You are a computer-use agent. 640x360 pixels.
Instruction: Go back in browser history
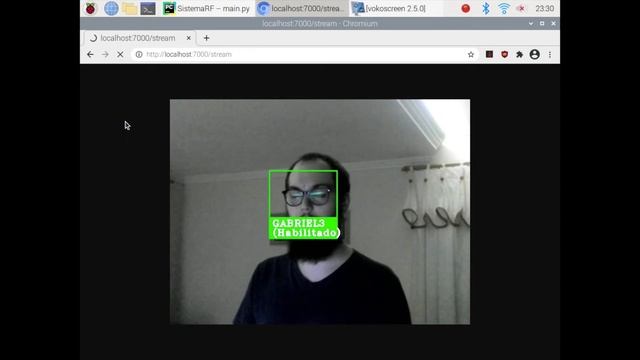pyautogui.click(x=90, y=54)
